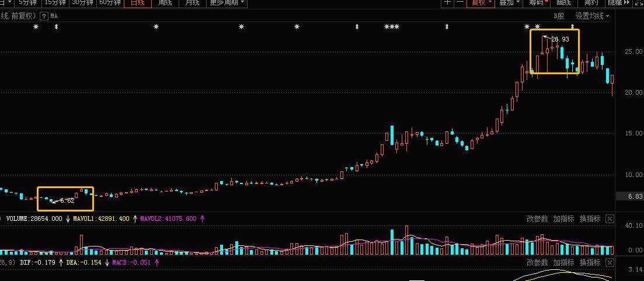Click the B股 link

pos(559,16)
